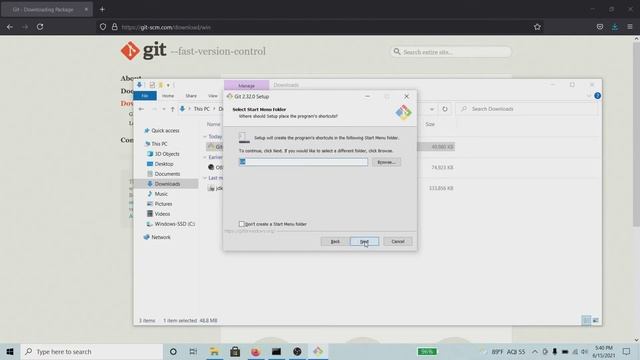Click Explorer help question mark icon
The width and height of the screenshot is (640, 360).
(597, 96)
